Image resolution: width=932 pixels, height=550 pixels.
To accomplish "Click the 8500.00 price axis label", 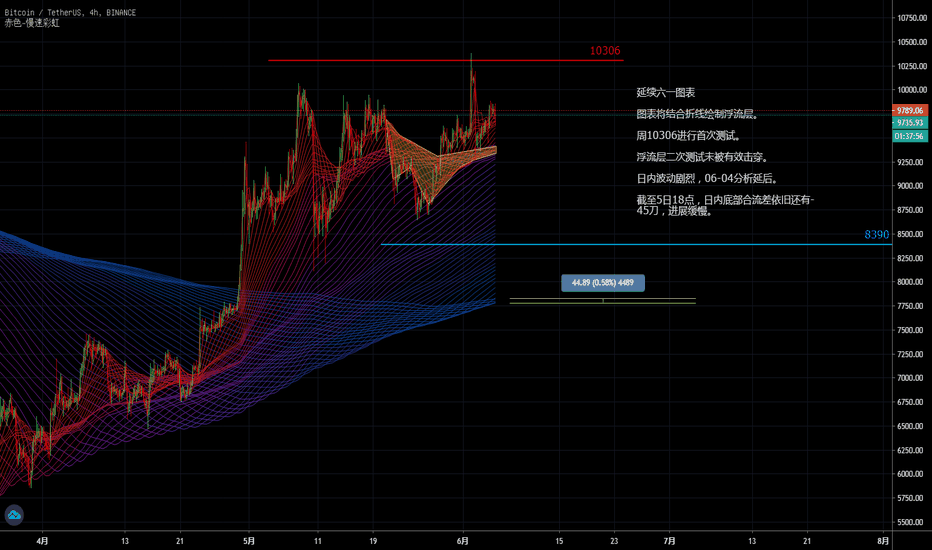I will click(x=912, y=234).
